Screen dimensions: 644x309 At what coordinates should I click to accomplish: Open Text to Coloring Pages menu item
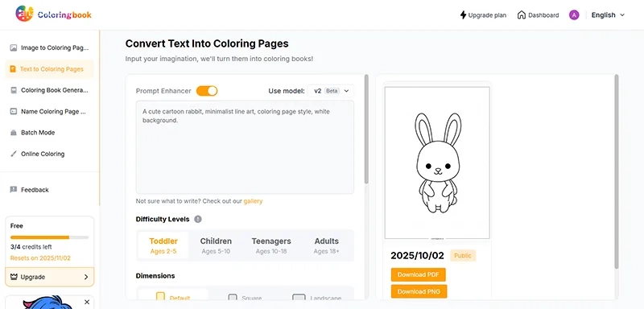[50, 69]
